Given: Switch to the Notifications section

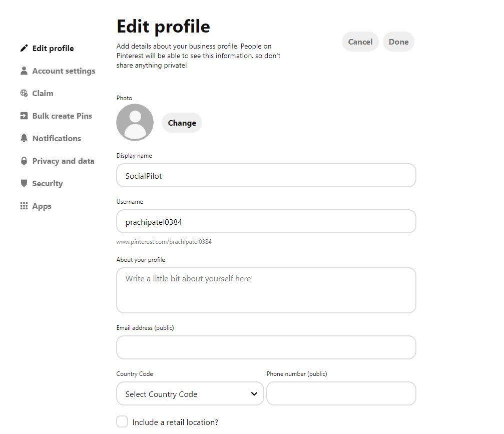Looking at the screenshot, I should point(56,138).
